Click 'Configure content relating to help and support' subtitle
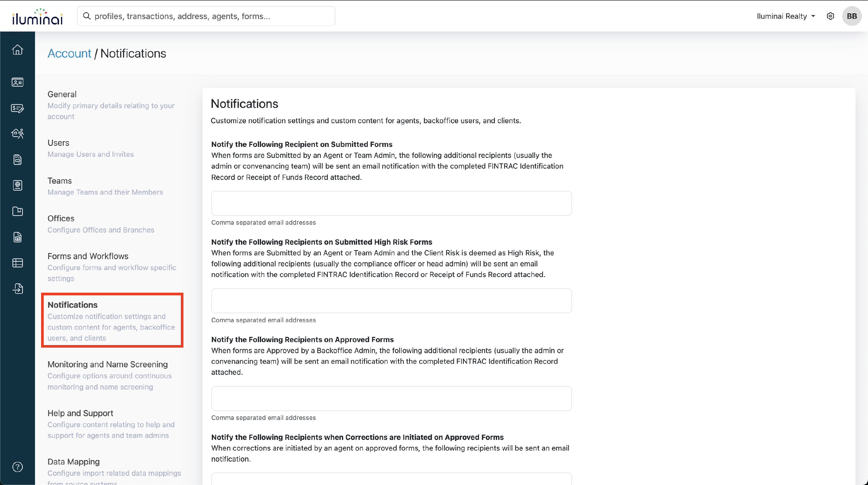This screenshot has height=485, width=868. 111,430
